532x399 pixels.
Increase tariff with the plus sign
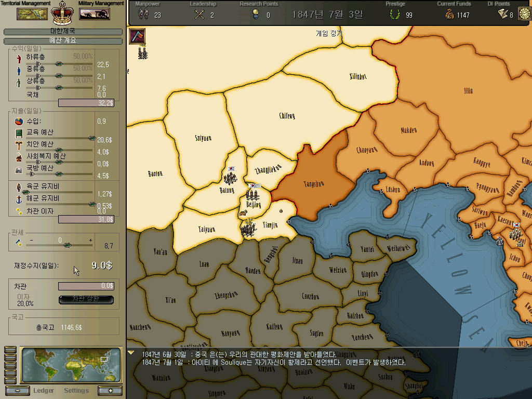90,240
